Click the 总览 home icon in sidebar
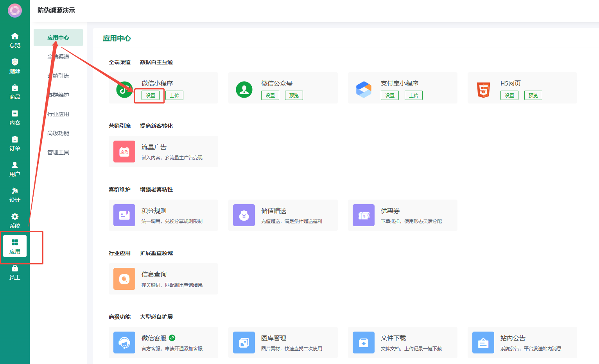 tap(15, 36)
